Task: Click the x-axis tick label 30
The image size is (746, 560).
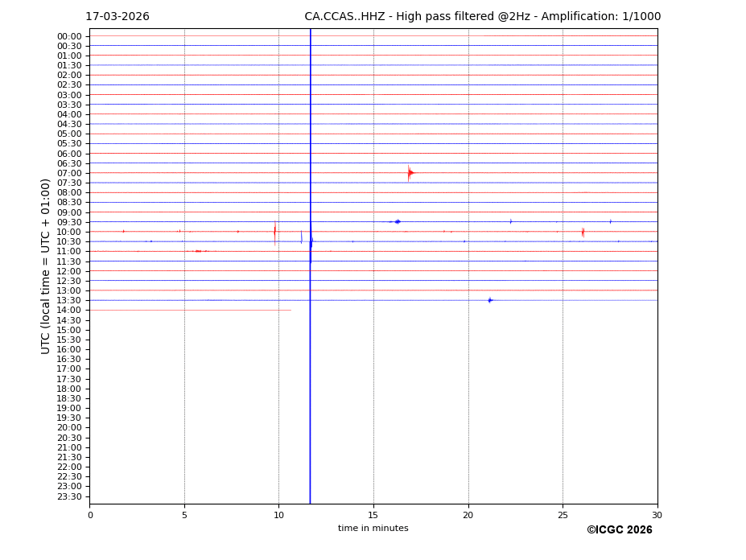Action: click(657, 515)
